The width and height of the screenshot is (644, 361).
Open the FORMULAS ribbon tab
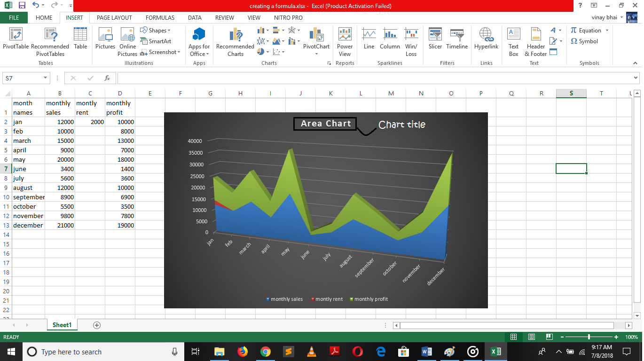coord(160,18)
